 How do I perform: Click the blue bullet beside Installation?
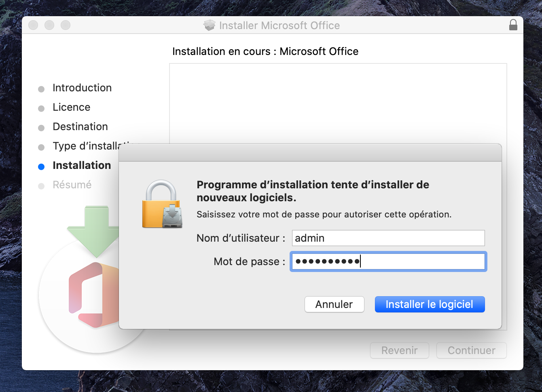(x=41, y=166)
